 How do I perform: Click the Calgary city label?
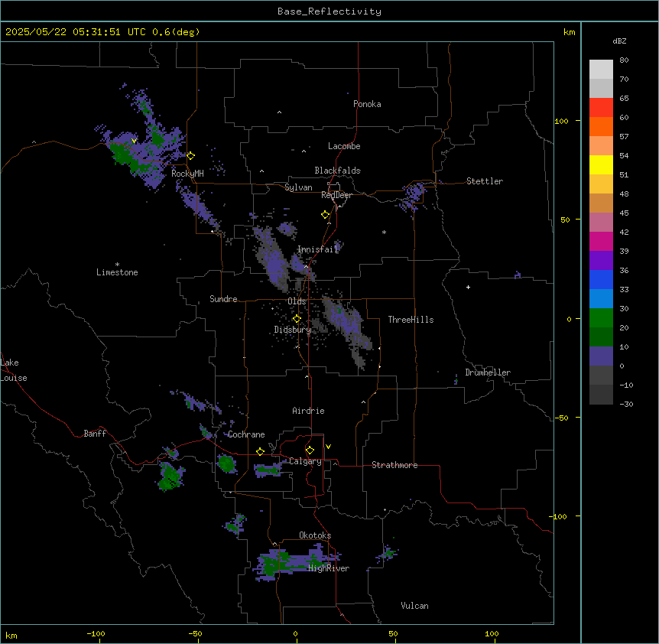pos(305,461)
